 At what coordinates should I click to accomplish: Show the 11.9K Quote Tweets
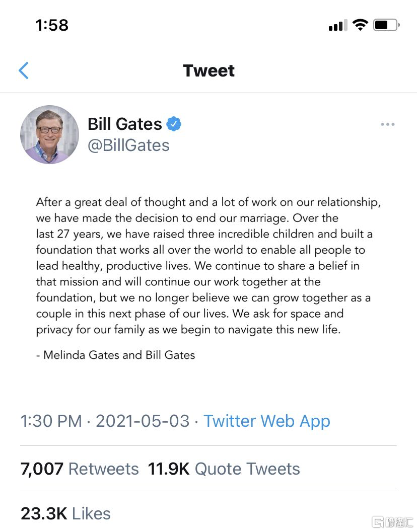coord(224,469)
